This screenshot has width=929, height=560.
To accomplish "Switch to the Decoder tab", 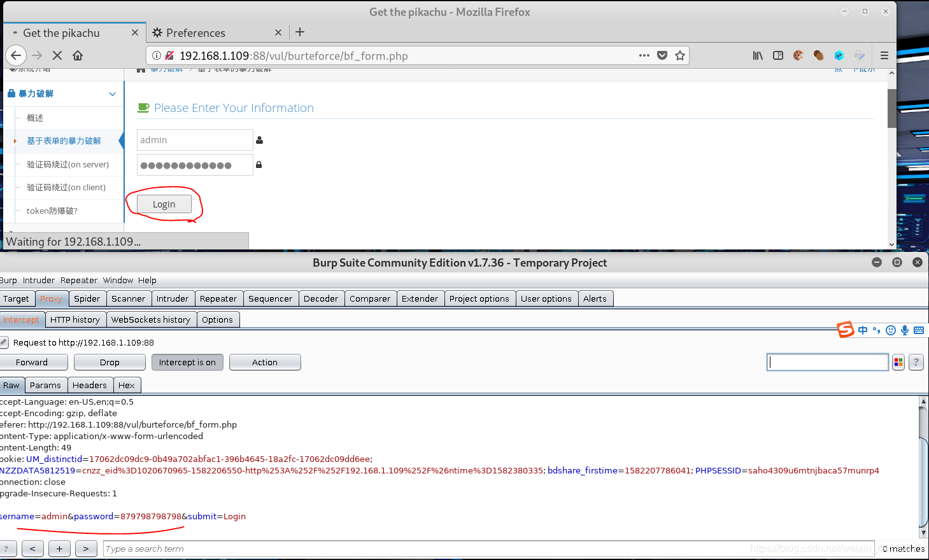I will point(321,298).
